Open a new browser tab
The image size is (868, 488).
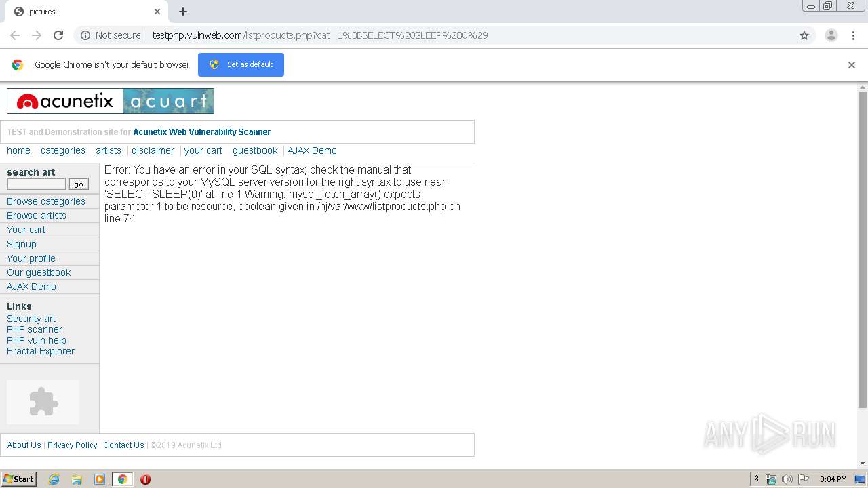(x=183, y=12)
